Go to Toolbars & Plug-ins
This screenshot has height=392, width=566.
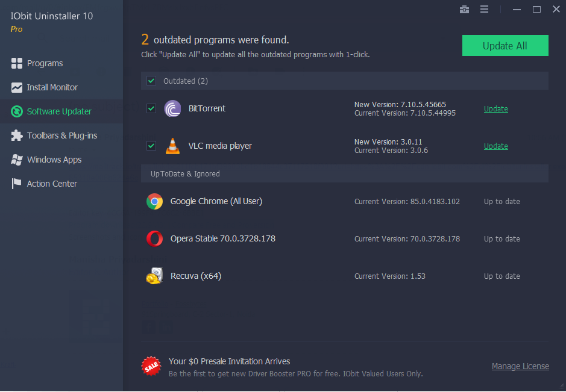tap(61, 135)
